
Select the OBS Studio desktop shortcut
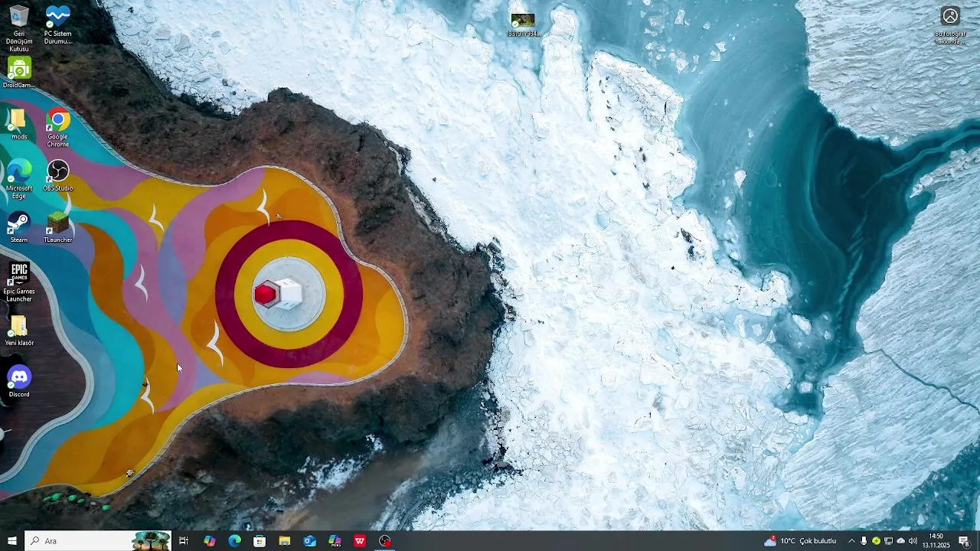pyautogui.click(x=57, y=175)
